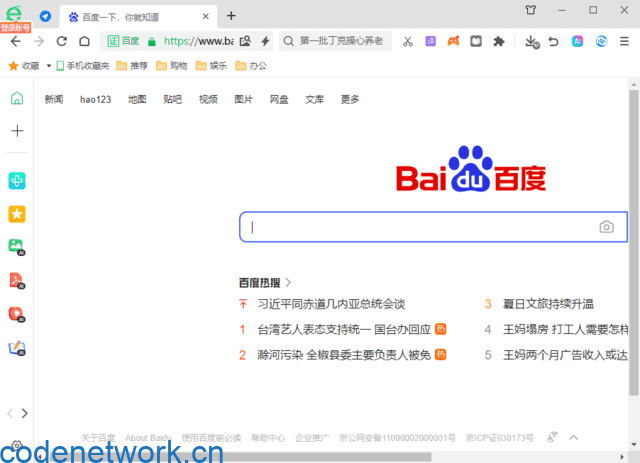This screenshot has width=640, height=463.
Task: Open the screenshot scissors tool
Action: pyautogui.click(x=408, y=41)
